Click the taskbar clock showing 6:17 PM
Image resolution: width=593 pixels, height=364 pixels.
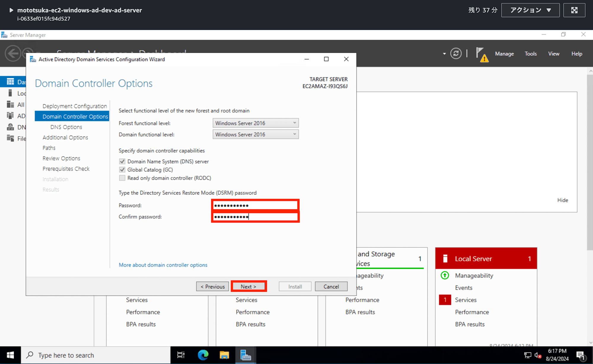click(557, 355)
